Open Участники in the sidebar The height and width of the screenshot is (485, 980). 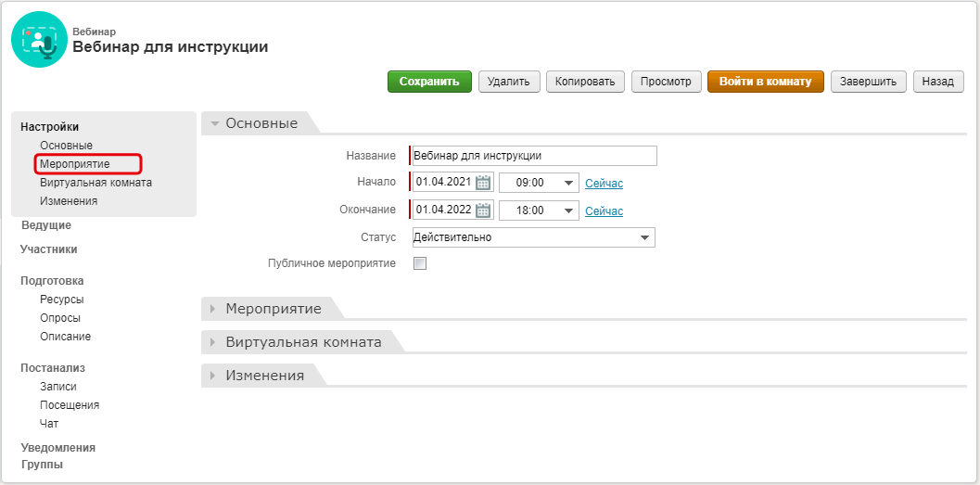(49, 249)
